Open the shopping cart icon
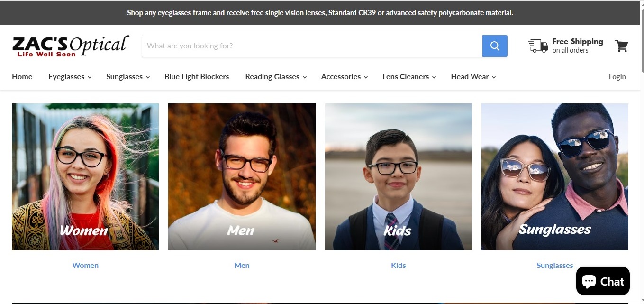This screenshot has width=644, height=304. coord(622,46)
